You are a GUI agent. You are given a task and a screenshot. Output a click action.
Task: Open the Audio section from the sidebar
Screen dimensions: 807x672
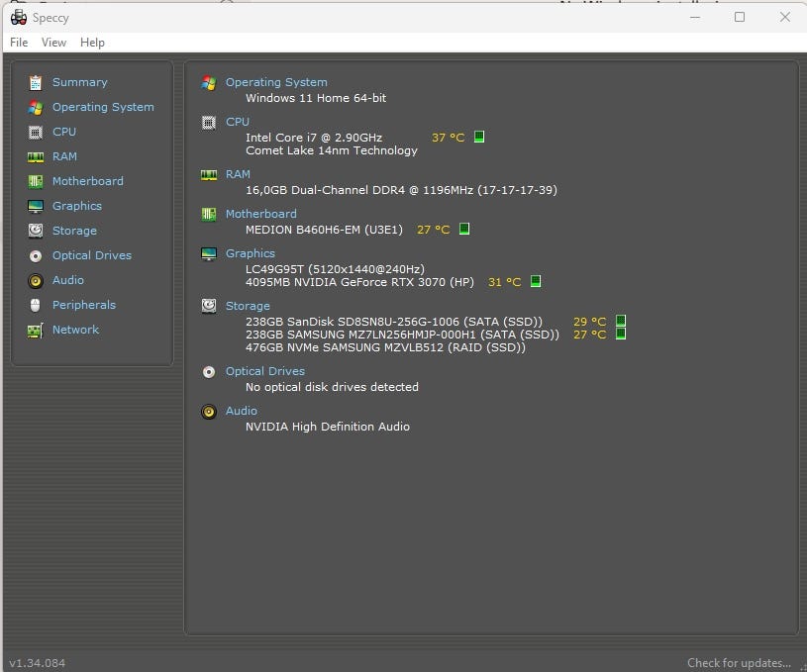[x=68, y=280]
